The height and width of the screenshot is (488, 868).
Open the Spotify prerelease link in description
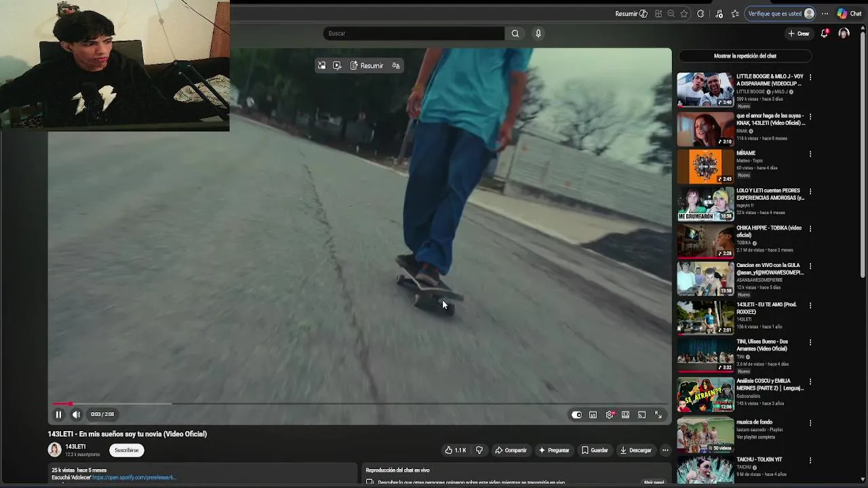click(x=134, y=478)
